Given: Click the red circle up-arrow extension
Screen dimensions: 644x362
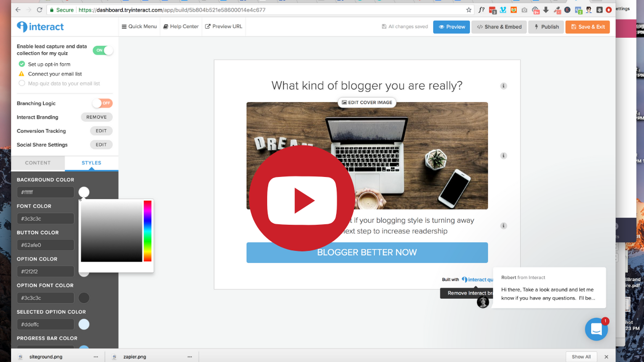Looking at the screenshot, I should (609, 10).
